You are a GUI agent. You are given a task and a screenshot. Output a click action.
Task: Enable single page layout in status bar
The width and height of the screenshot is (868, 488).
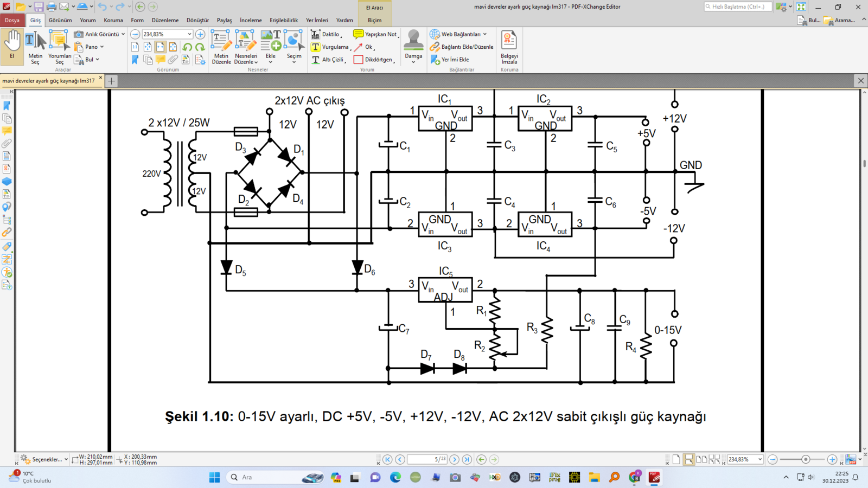tap(676, 459)
